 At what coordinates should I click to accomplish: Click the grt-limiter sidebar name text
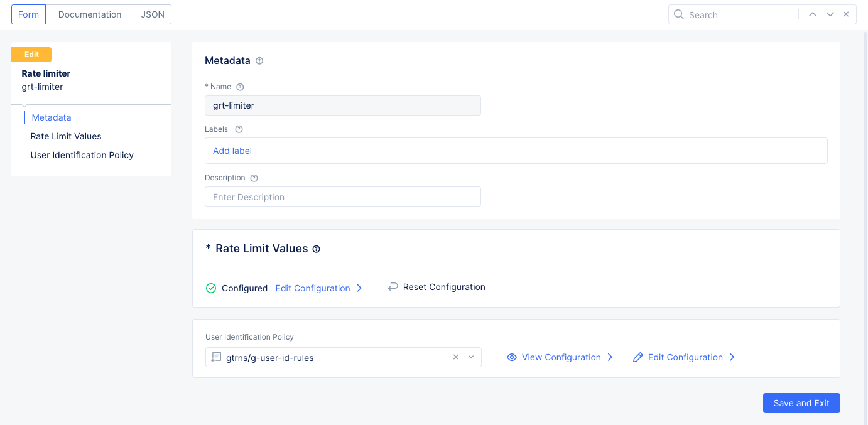pos(42,87)
